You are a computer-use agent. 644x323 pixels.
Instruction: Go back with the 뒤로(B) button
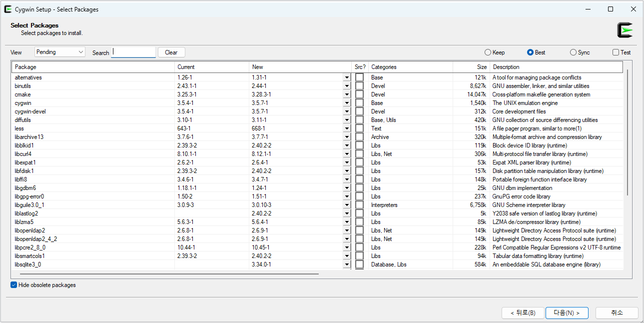(523, 313)
